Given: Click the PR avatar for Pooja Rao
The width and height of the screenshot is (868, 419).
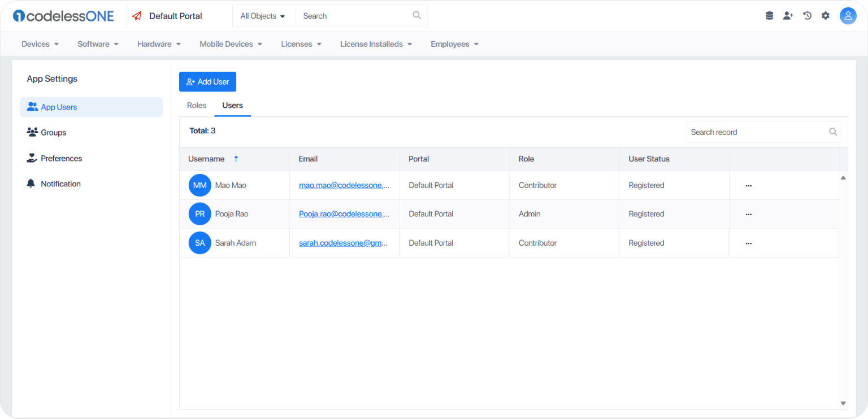Looking at the screenshot, I should pyautogui.click(x=200, y=214).
